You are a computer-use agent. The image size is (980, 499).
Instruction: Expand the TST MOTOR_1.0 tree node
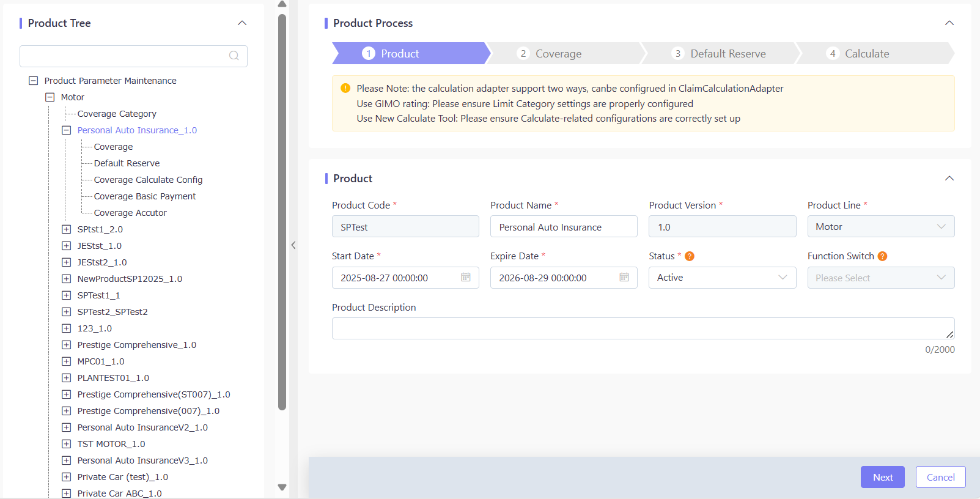[67, 444]
